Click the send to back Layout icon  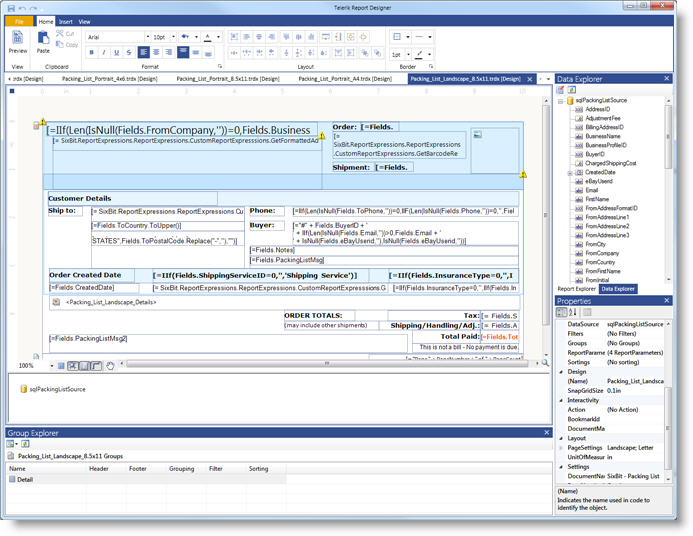pos(377,53)
